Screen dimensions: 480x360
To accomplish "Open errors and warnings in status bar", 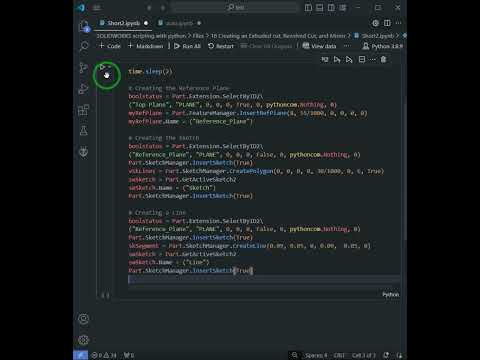I will pos(104,355).
